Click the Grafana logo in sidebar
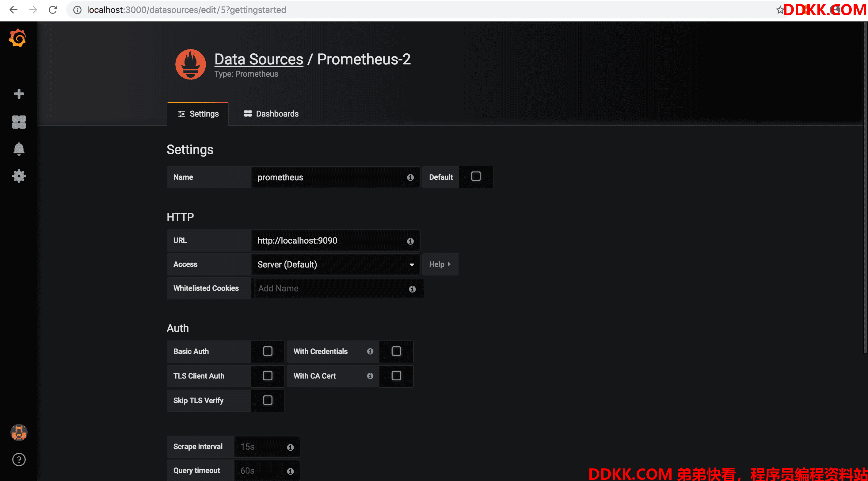 (x=17, y=38)
